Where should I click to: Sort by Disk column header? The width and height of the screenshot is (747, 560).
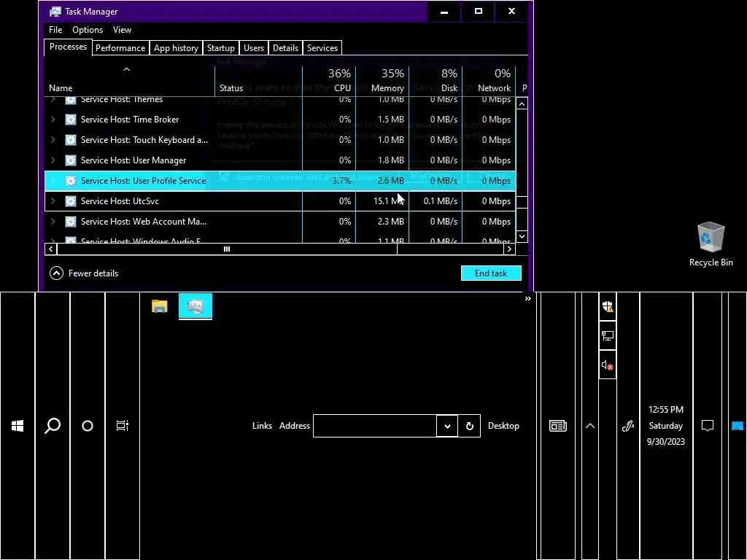point(436,81)
